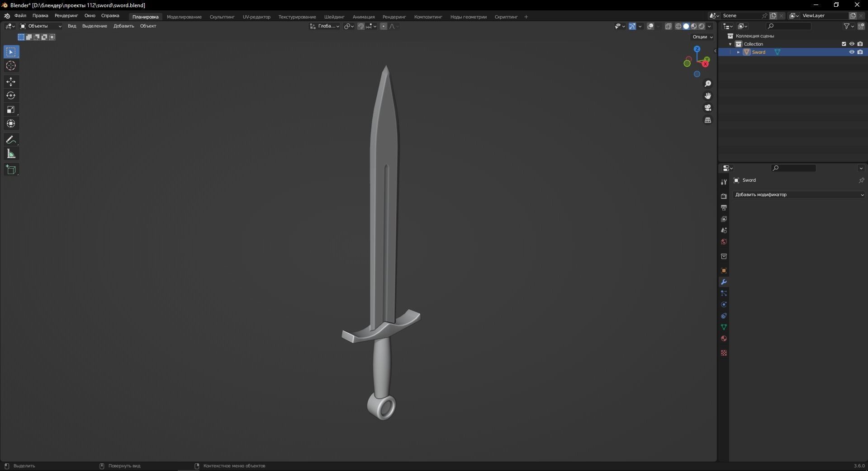This screenshot has width=868, height=471.
Task: Choose the Add Cube tool
Action: 11,170
